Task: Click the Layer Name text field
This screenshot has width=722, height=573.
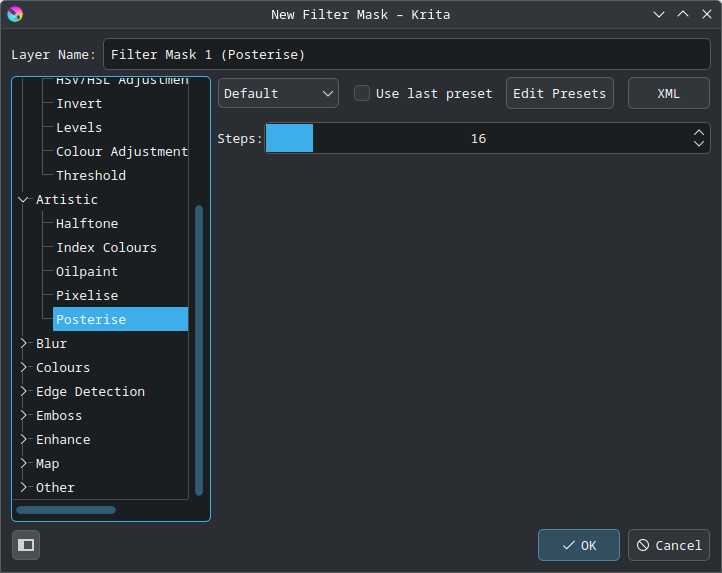Action: 406,54
